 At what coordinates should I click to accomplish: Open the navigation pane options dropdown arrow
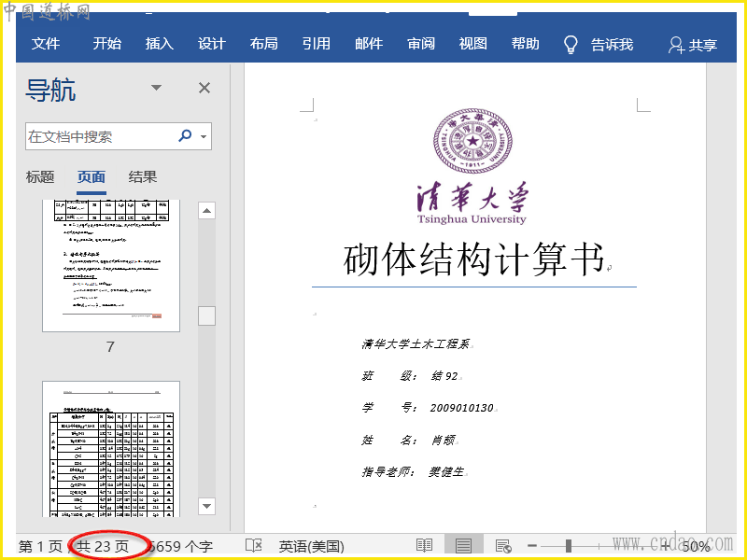coord(156,88)
